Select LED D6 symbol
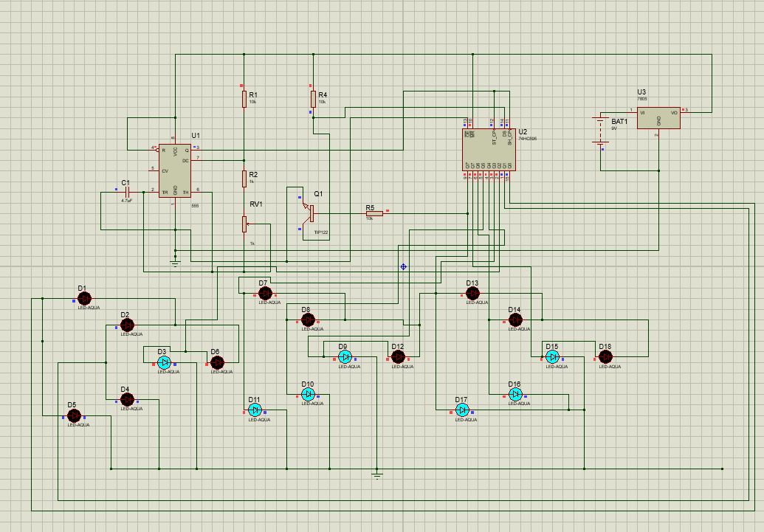 tap(217, 362)
